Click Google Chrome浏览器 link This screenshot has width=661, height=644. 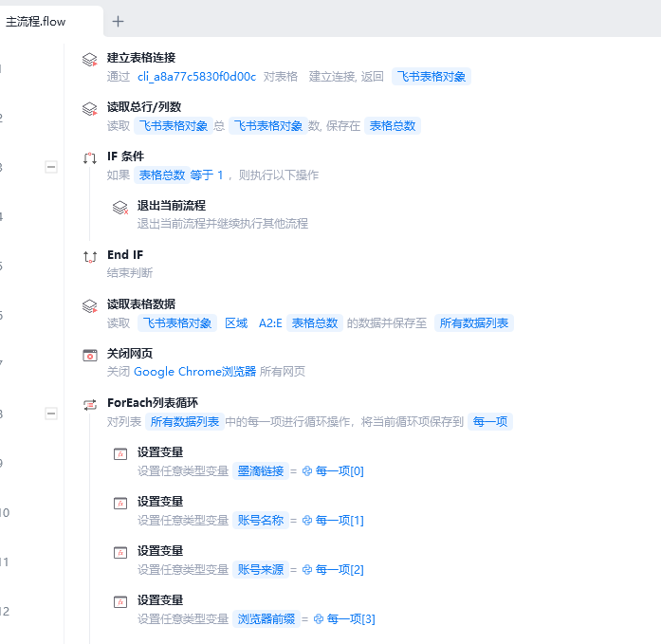194,372
